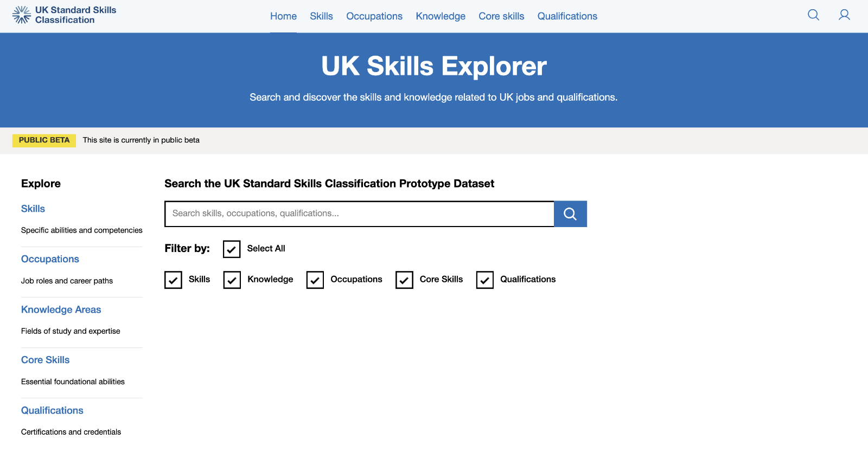Select Core skills in the top navigation
The width and height of the screenshot is (868, 465).
pyautogui.click(x=501, y=16)
